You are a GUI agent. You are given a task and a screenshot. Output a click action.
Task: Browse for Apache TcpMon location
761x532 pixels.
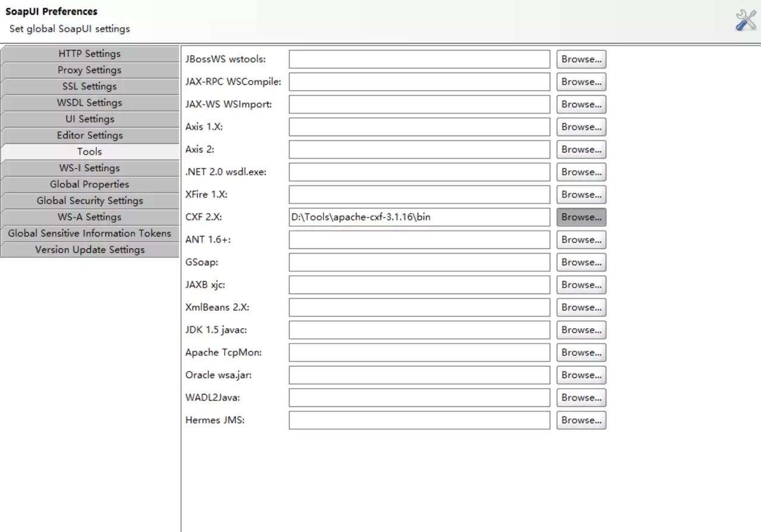point(581,352)
